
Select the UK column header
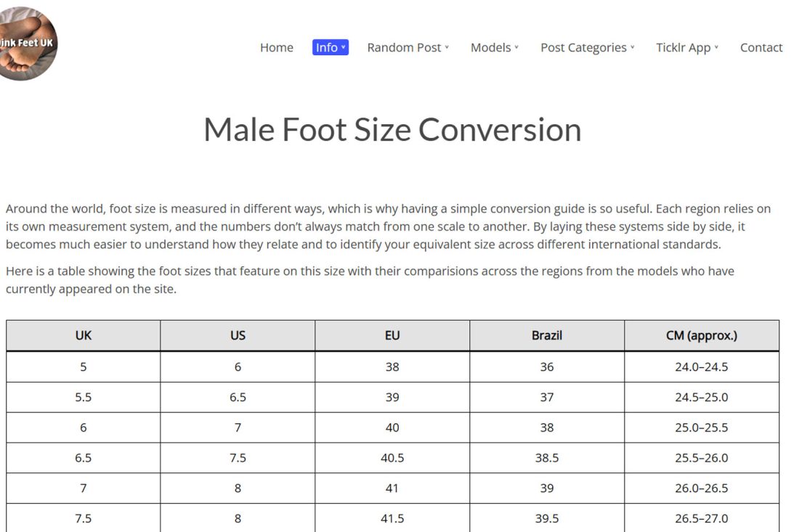click(84, 335)
